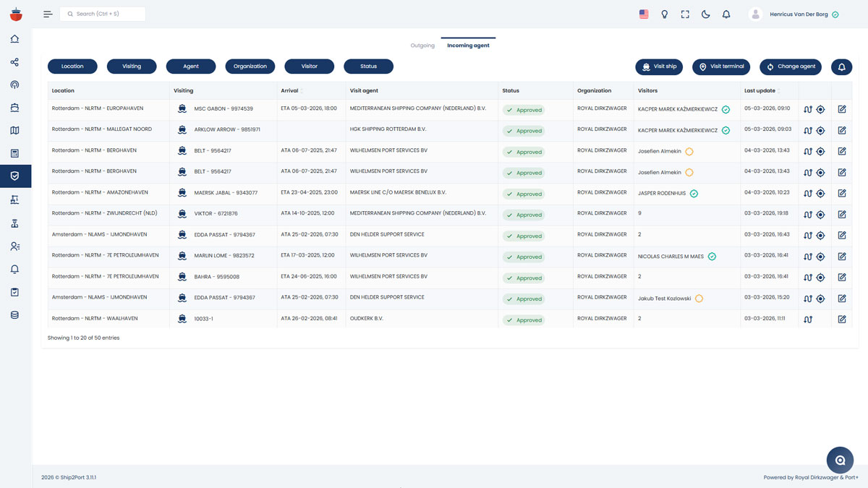Open the Status filter dropdown
This screenshot has height=488, width=868.
[368, 66]
